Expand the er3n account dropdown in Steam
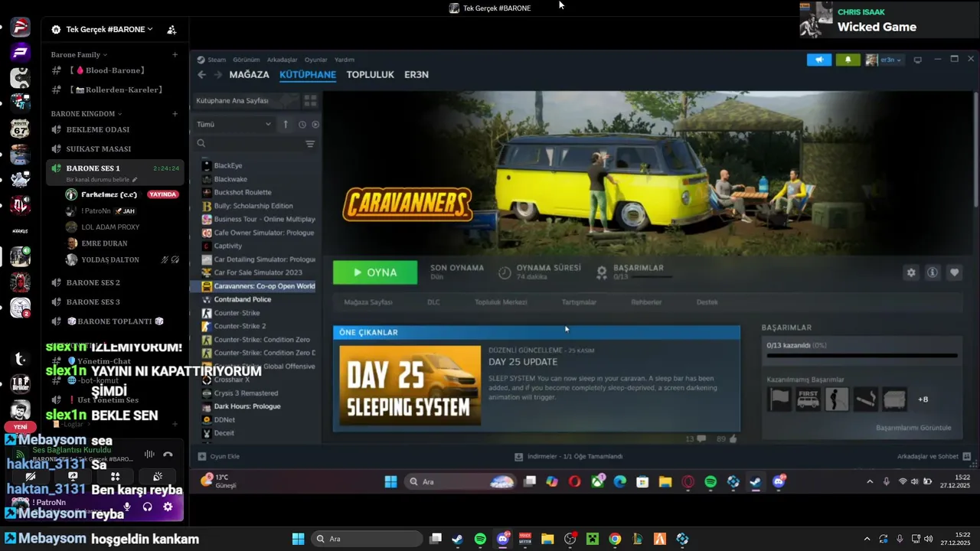The height and width of the screenshot is (551, 980). (x=884, y=60)
